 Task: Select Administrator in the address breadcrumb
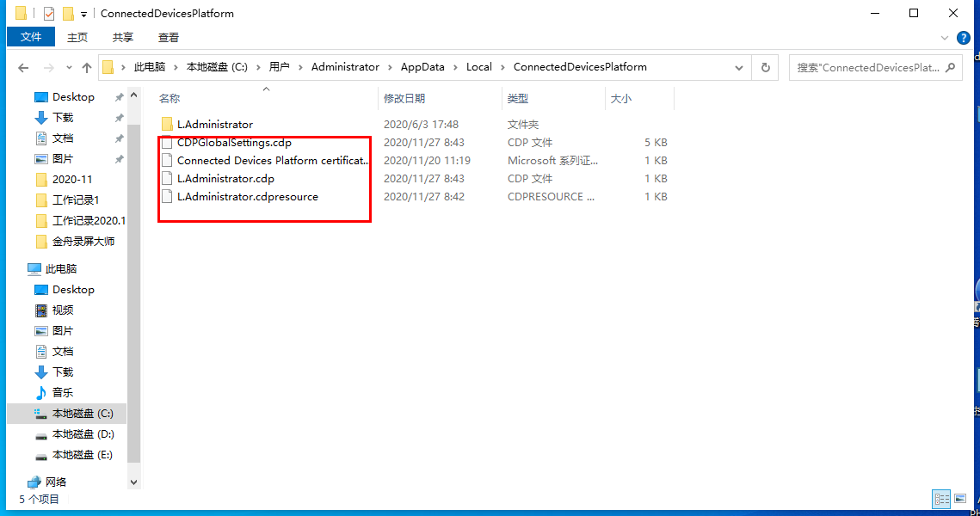[345, 67]
